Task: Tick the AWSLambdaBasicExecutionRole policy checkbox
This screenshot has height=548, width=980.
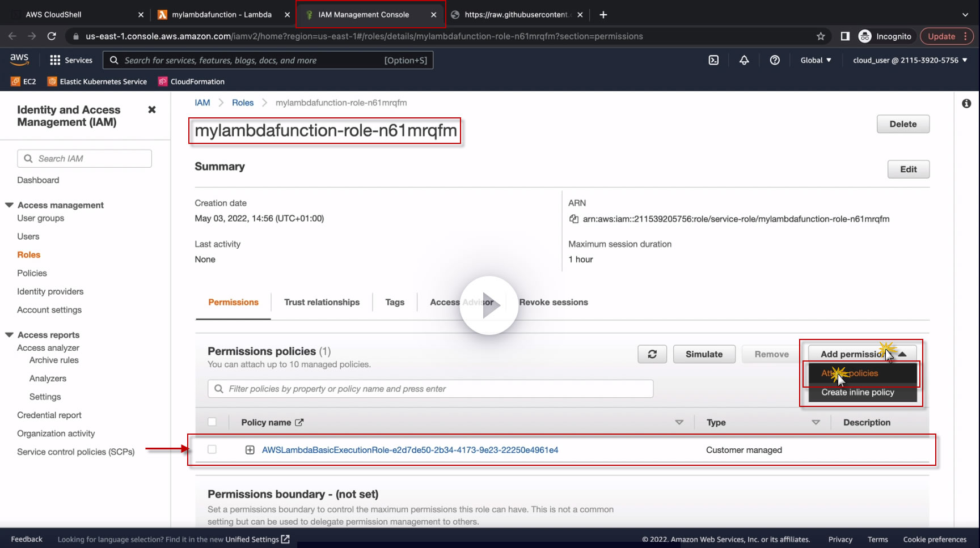Action: pos(212,449)
